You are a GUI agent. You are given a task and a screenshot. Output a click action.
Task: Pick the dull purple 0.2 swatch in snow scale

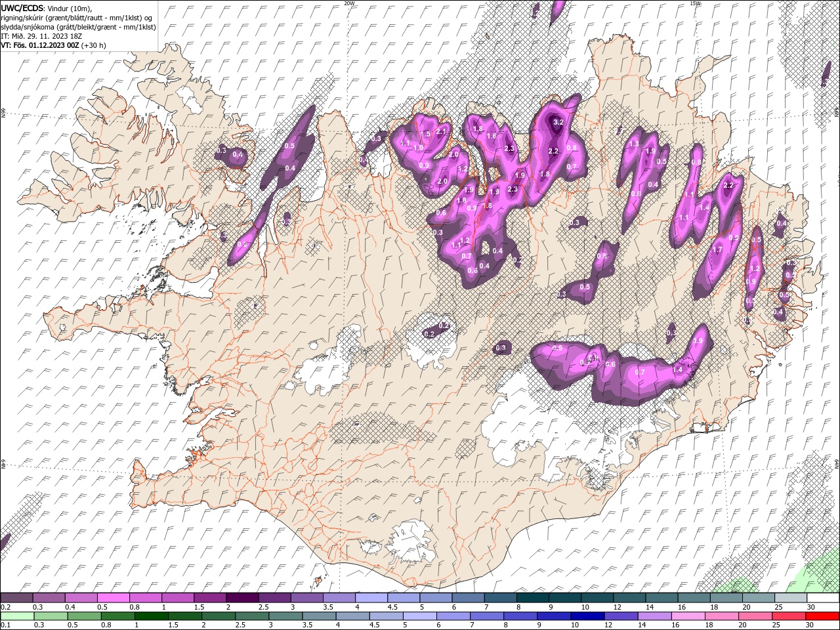click(x=16, y=598)
